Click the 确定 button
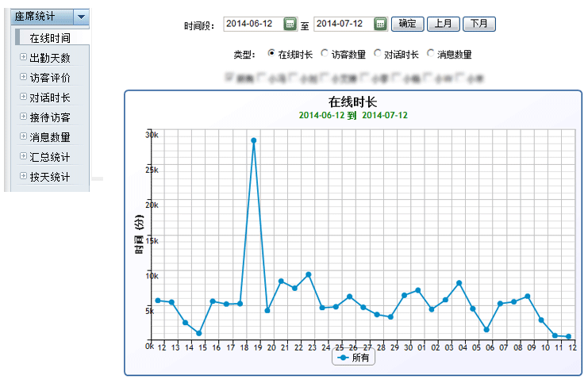588x383 pixels. click(x=407, y=24)
